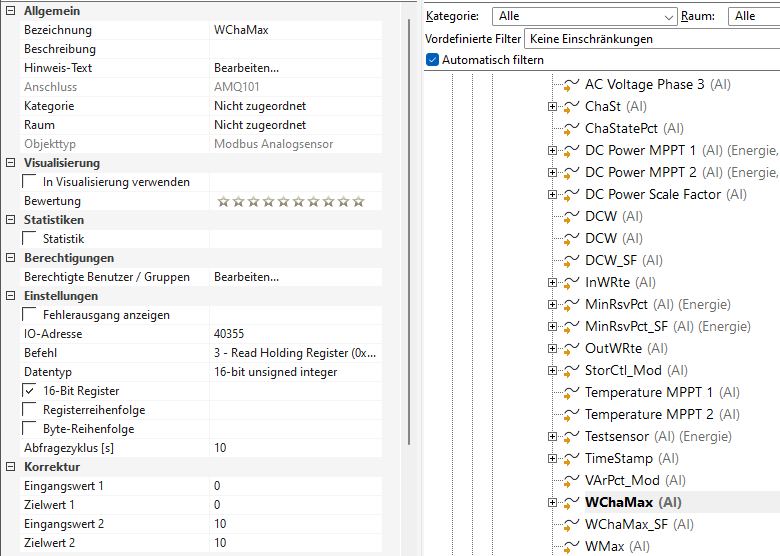Uncheck the 16-Bit Register checkbox

30,391
